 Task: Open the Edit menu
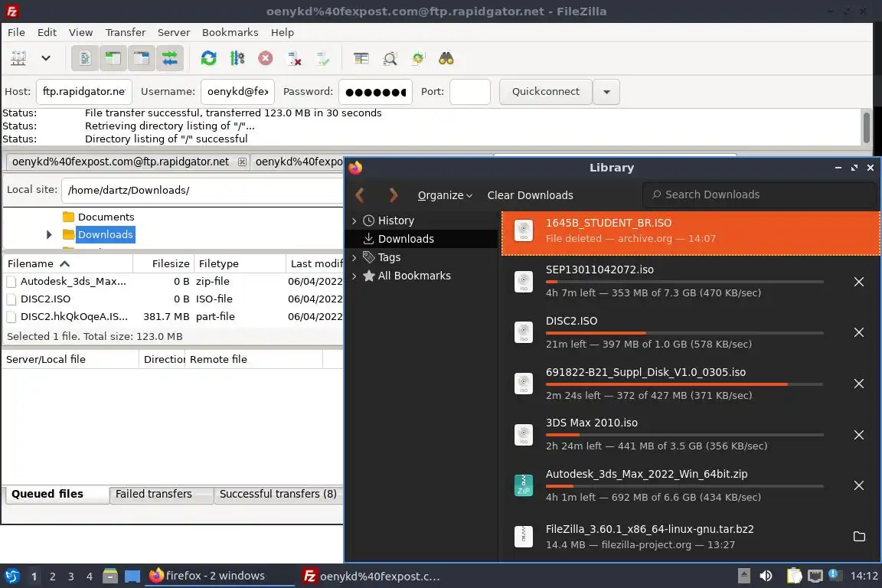pyautogui.click(x=47, y=32)
